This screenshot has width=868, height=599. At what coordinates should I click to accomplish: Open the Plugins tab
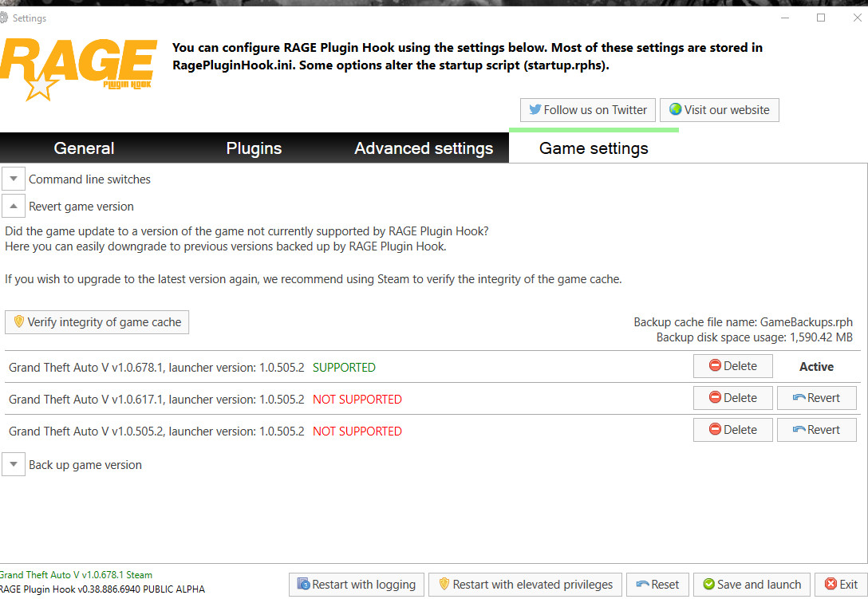point(254,148)
